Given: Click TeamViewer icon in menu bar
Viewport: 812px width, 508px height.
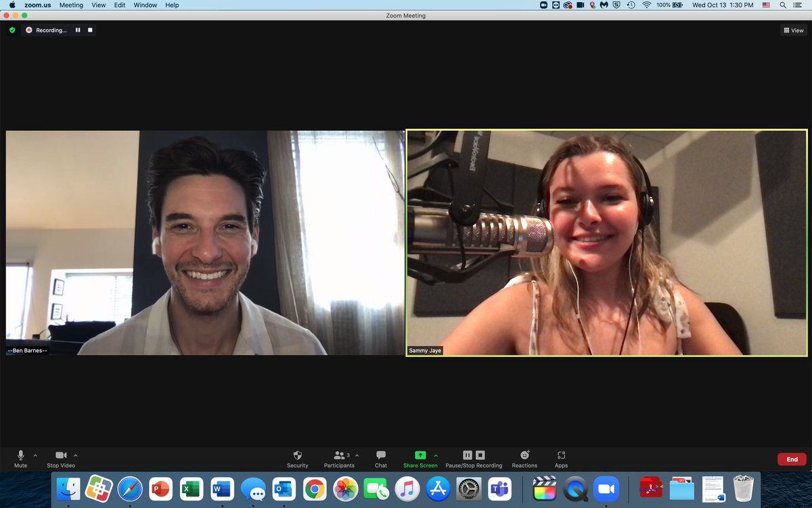Looking at the screenshot, I should tap(556, 5).
